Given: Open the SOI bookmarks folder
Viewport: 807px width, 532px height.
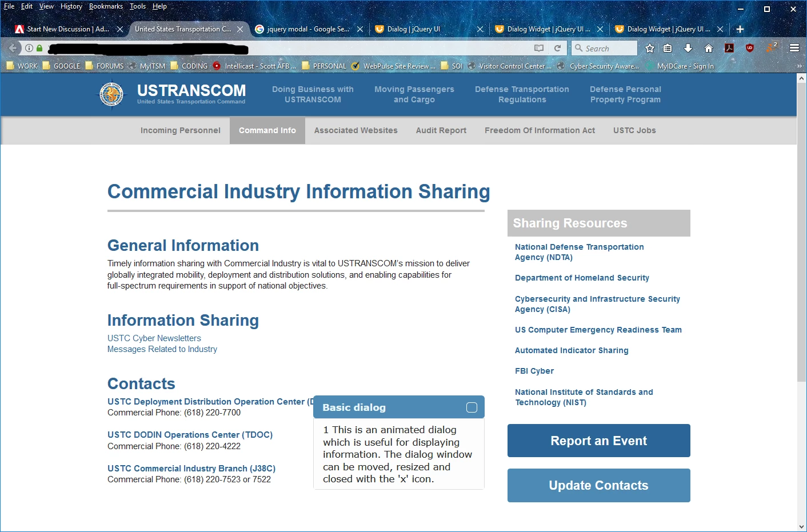Looking at the screenshot, I should 452,66.
